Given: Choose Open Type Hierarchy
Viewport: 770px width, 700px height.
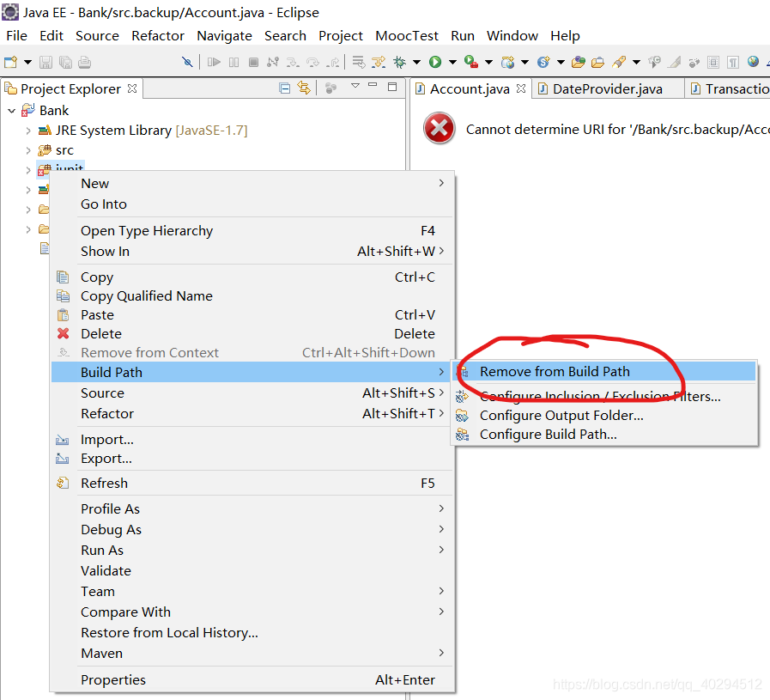Looking at the screenshot, I should pos(253,230).
